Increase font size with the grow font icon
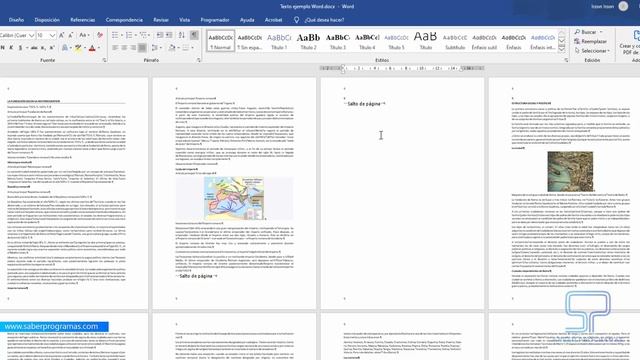 [x=62, y=36]
